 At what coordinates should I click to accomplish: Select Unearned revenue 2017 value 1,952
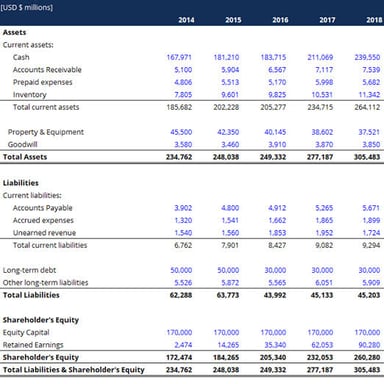(324, 233)
